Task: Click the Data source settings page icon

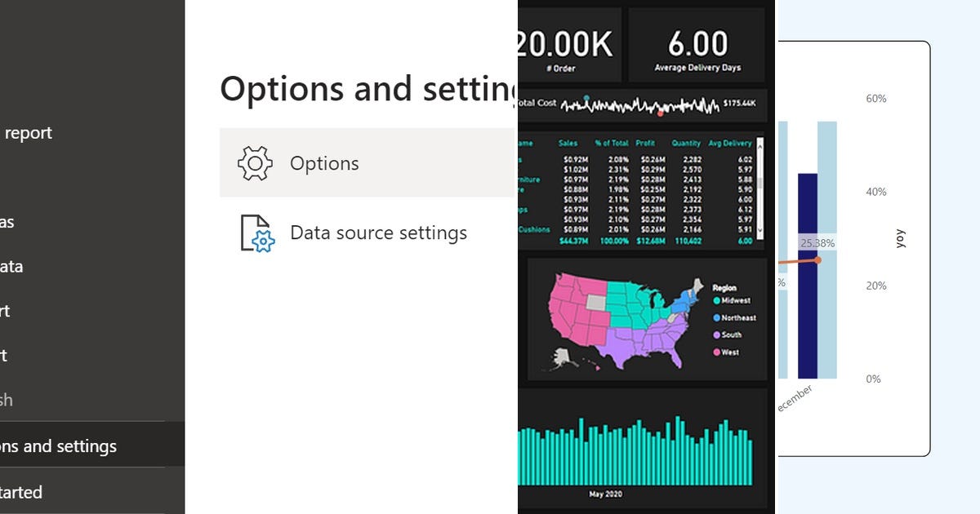Action: [256, 233]
